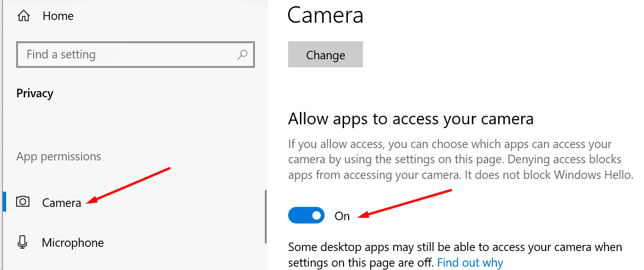The height and width of the screenshot is (270, 644).
Task: Click the Find a setting search box
Action: (x=136, y=55)
